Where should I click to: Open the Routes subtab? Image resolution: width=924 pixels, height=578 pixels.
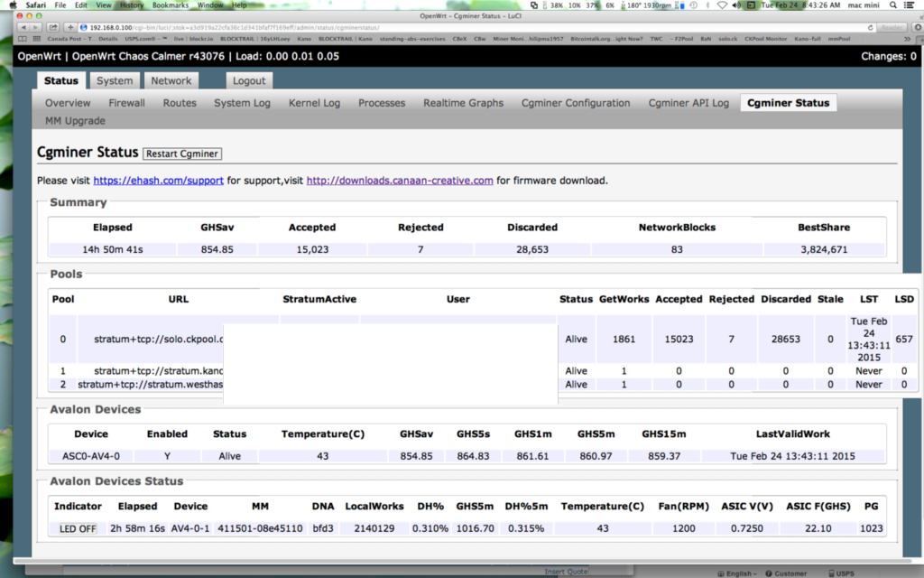pos(180,103)
